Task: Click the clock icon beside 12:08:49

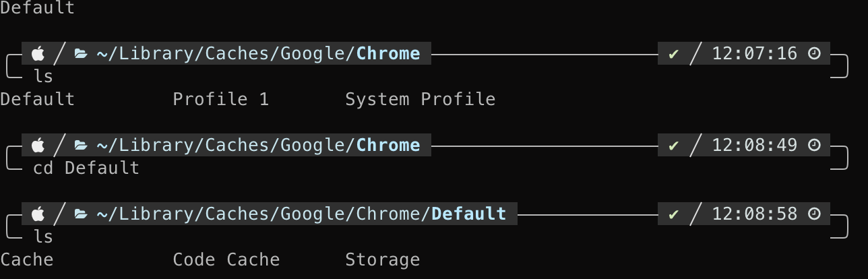Action: pyautogui.click(x=814, y=145)
